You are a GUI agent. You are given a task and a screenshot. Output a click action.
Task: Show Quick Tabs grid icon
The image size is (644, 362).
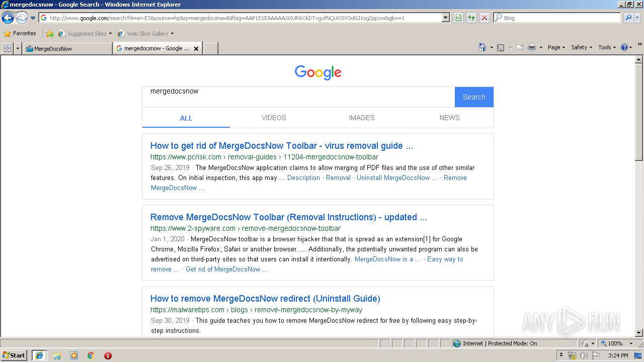coord(7,48)
